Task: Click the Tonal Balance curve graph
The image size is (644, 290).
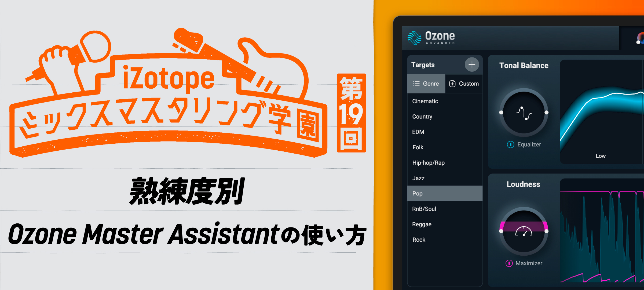Action: pos(602,111)
